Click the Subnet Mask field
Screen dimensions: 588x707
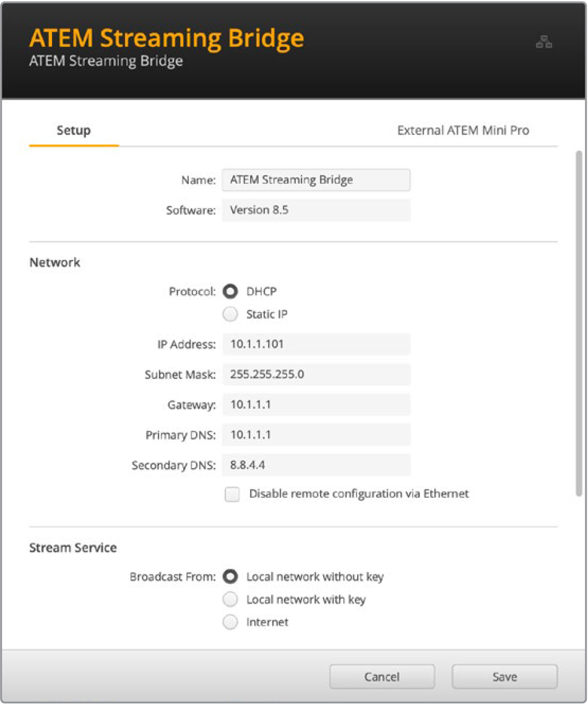[x=316, y=374]
